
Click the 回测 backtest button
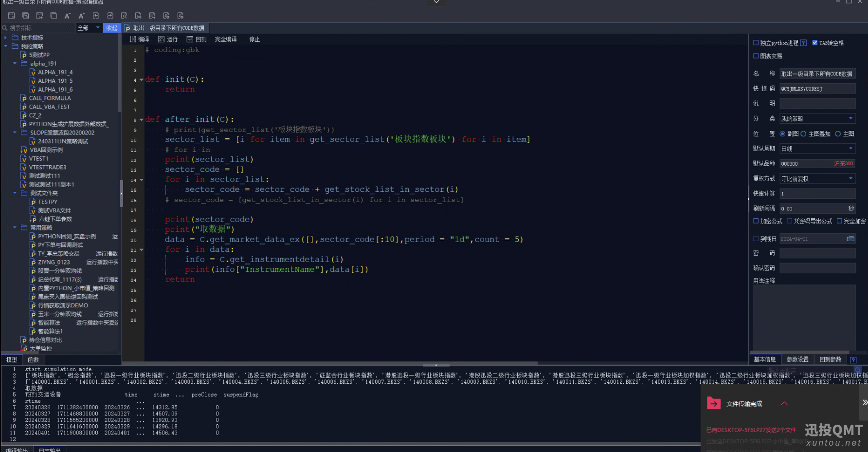197,39
